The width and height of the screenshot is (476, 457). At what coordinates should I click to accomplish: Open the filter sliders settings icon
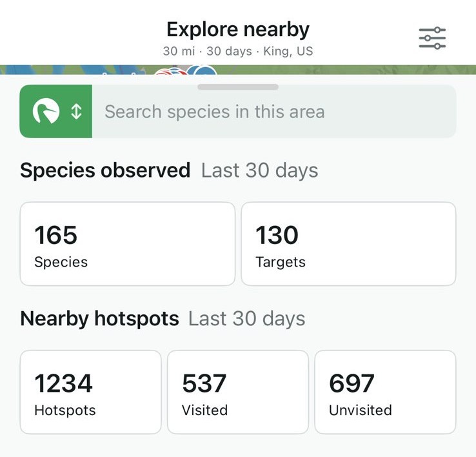coord(432,38)
